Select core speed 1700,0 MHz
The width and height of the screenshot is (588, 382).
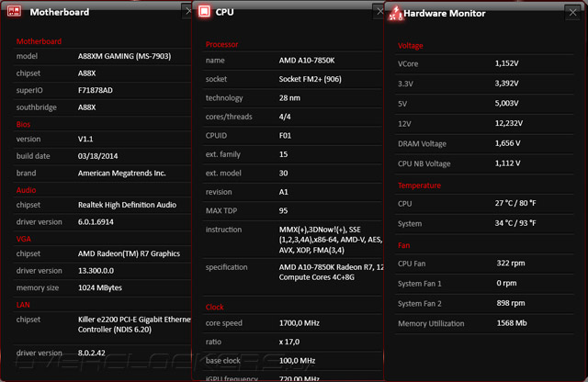tap(299, 323)
